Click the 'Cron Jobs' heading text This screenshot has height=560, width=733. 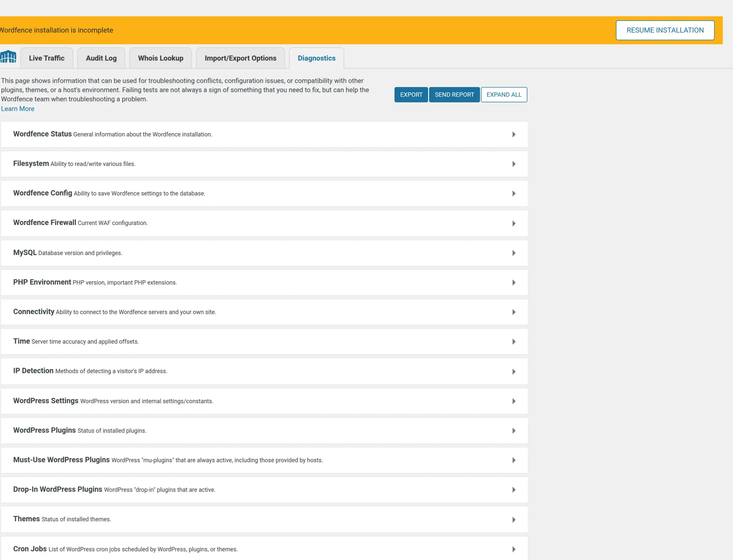click(30, 549)
